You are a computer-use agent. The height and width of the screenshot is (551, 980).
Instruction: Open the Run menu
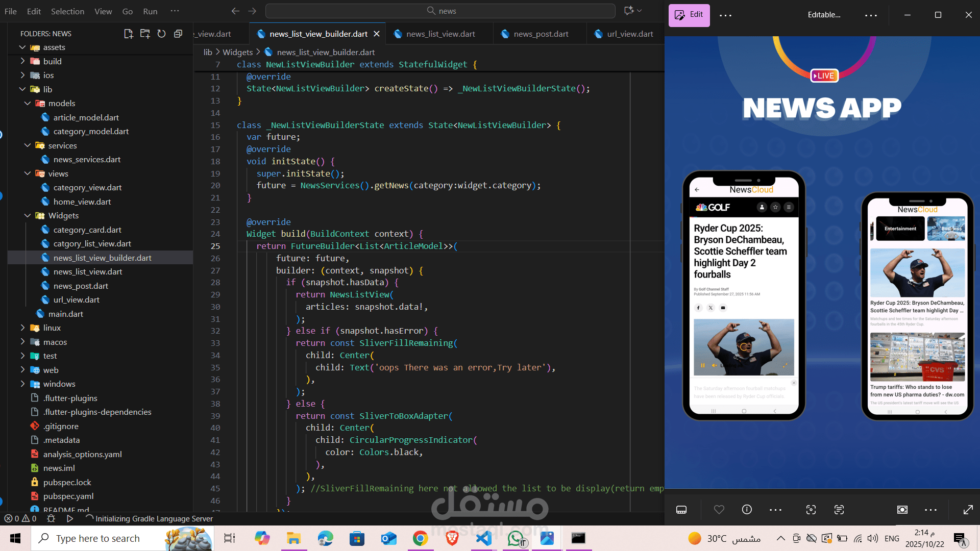(150, 11)
